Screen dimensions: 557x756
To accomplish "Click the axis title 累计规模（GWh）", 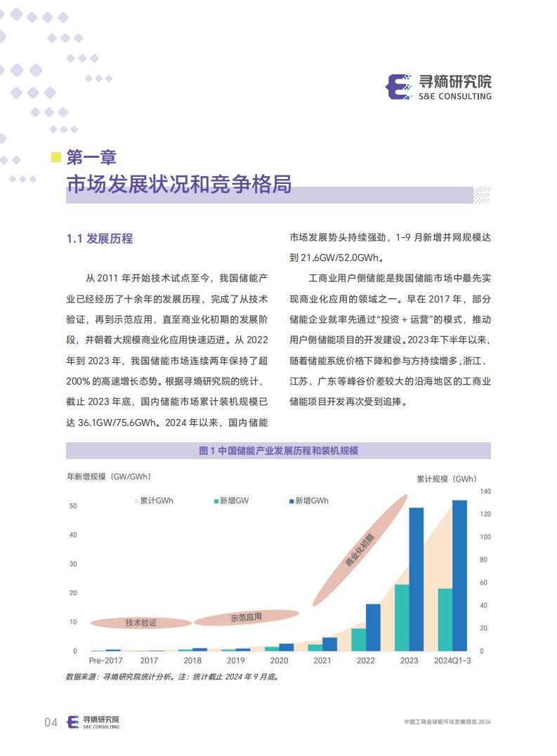I will click(x=447, y=479).
